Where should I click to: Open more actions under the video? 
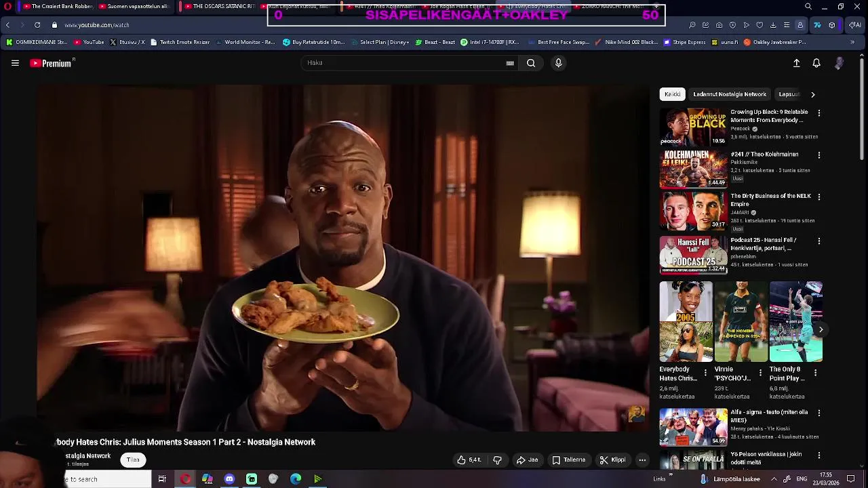[x=642, y=460]
